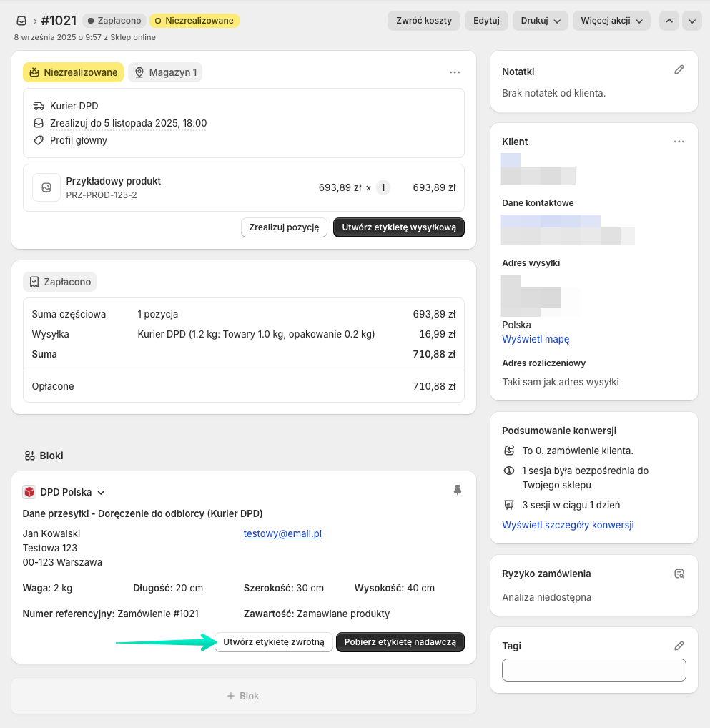Go to next order arrow
The height and width of the screenshot is (728, 710).
692,21
